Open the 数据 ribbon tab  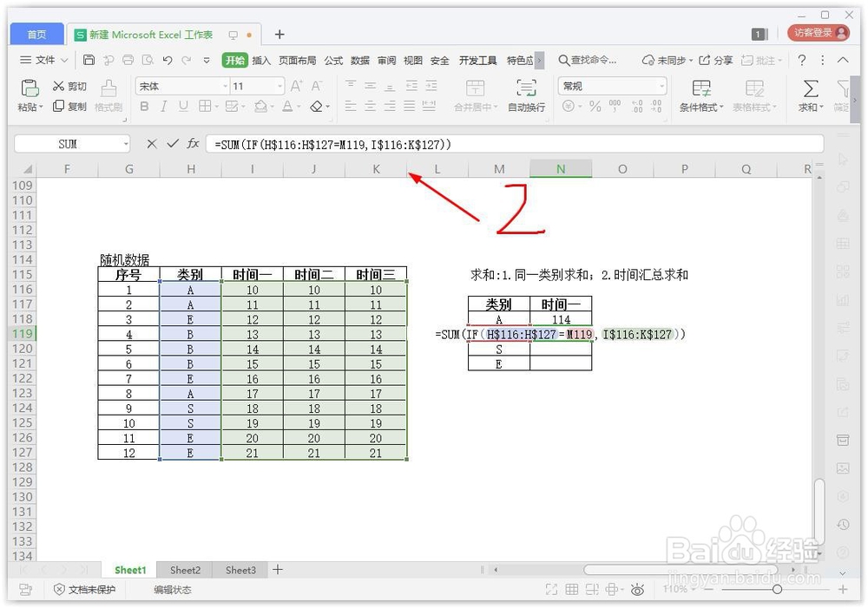360,61
